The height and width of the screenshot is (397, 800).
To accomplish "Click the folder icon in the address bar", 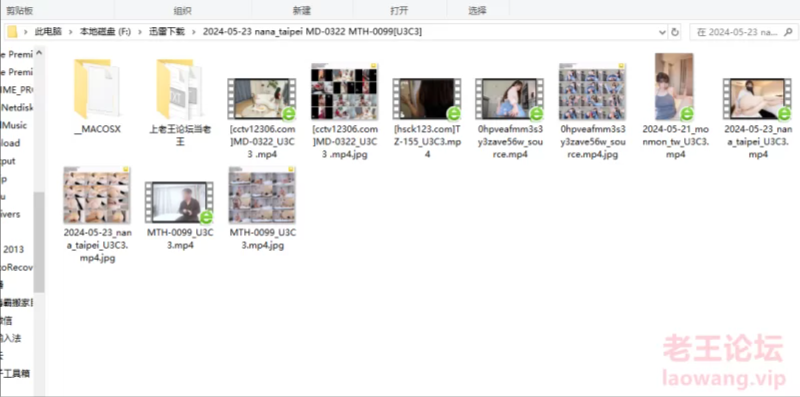I will pyautogui.click(x=12, y=32).
